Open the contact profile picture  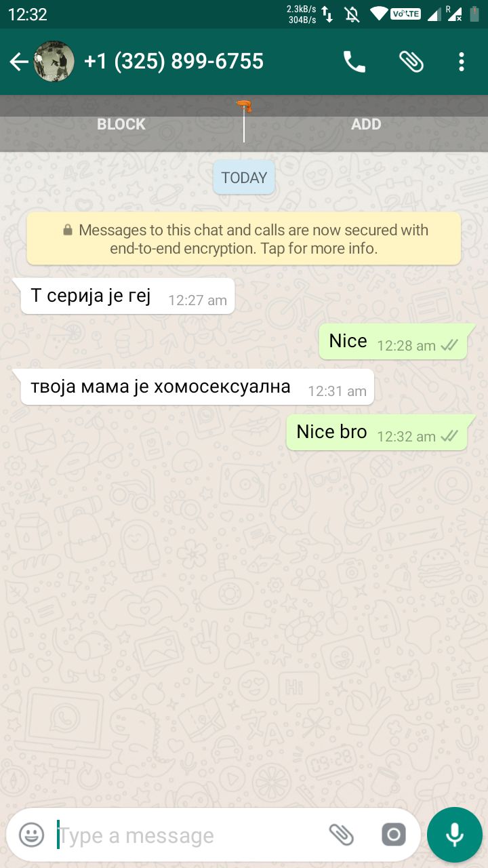pyautogui.click(x=54, y=62)
